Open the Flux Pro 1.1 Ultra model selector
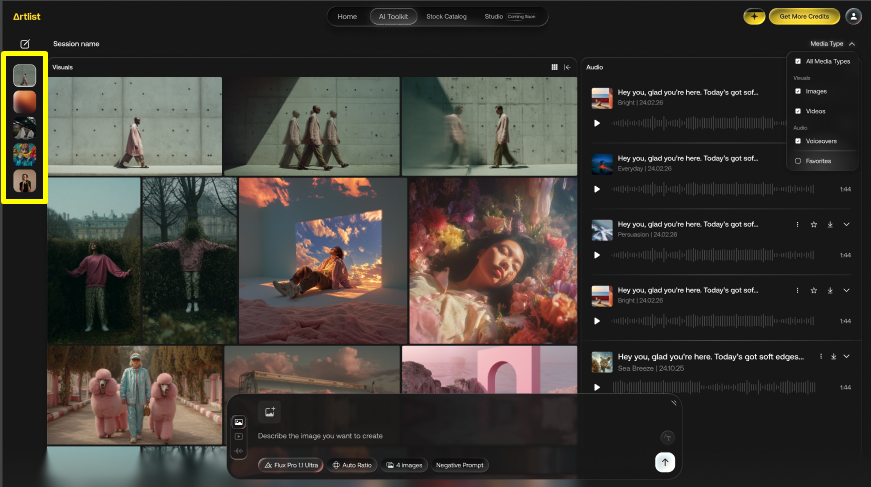 290,465
